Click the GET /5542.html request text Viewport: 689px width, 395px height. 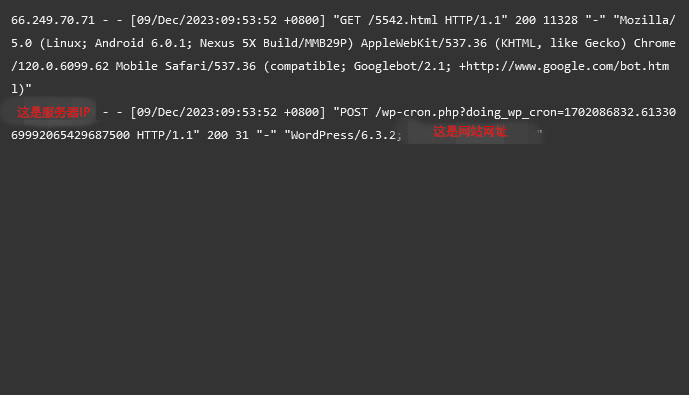tap(388, 20)
